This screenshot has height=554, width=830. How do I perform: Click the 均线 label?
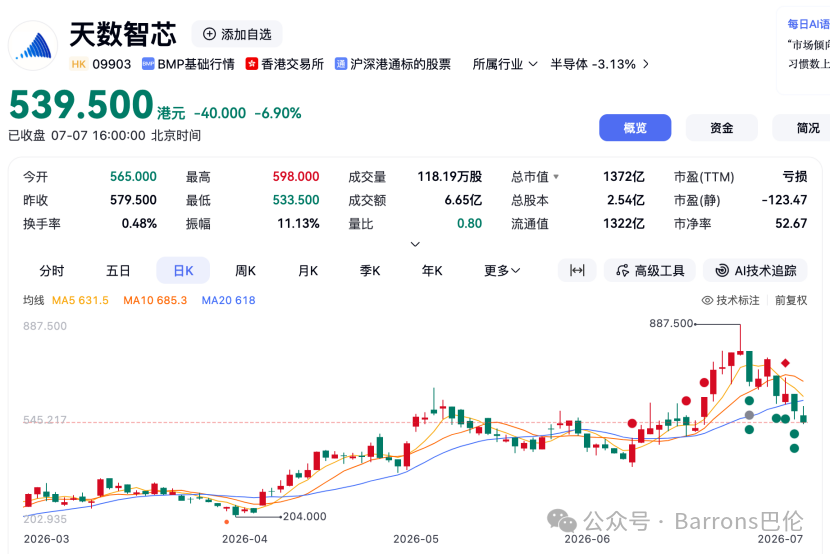(x=33, y=301)
